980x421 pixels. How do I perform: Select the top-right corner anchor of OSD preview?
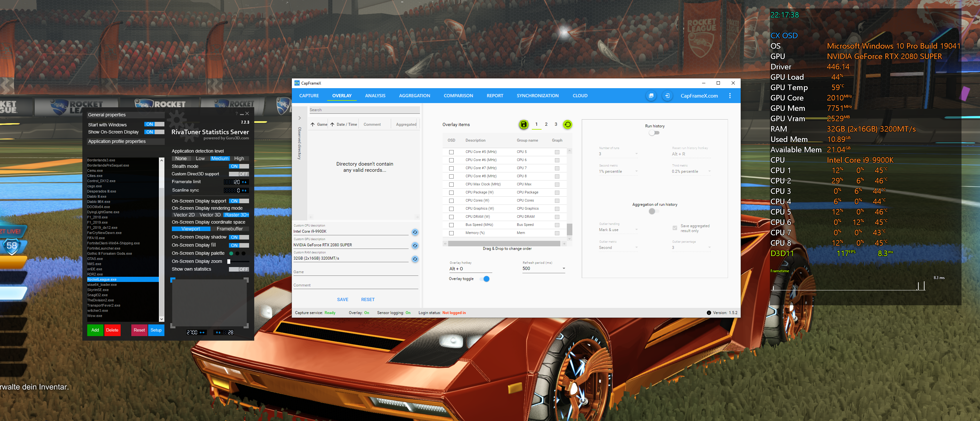(x=246, y=280)
